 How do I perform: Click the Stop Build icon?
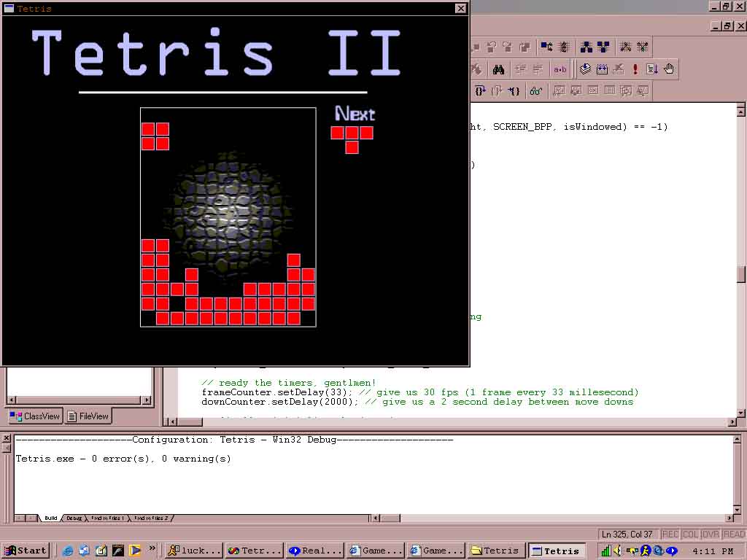[x=619, y=69]
